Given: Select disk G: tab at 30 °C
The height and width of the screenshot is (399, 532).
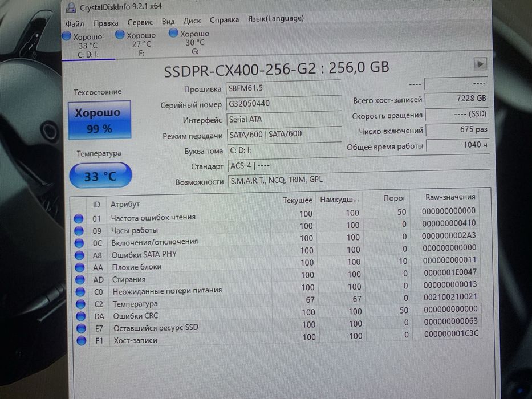Looking at the screenshot, I should (194, 43).
